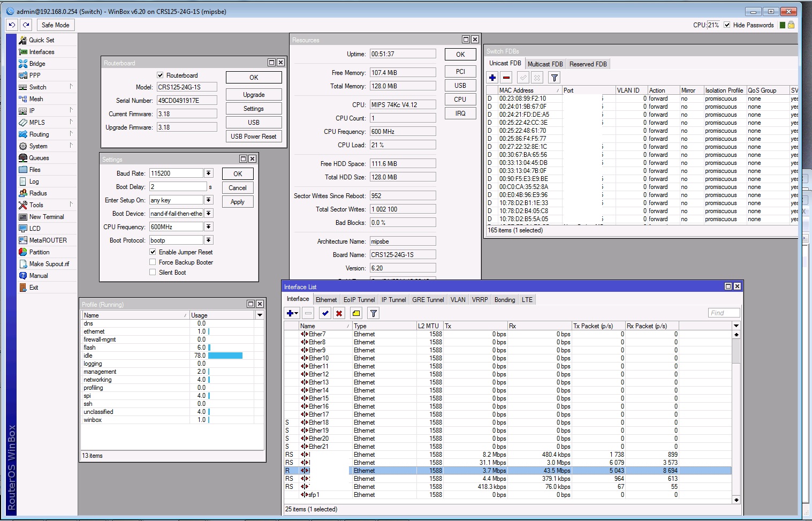Click the Find field in Interface List
The height and width of the screenshot is (521, 812).
point(724,313)
